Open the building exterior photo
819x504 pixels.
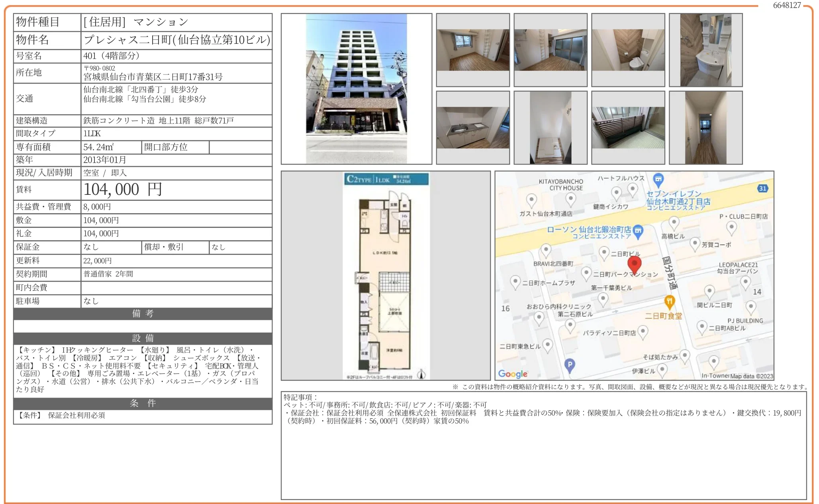point(357,89)
